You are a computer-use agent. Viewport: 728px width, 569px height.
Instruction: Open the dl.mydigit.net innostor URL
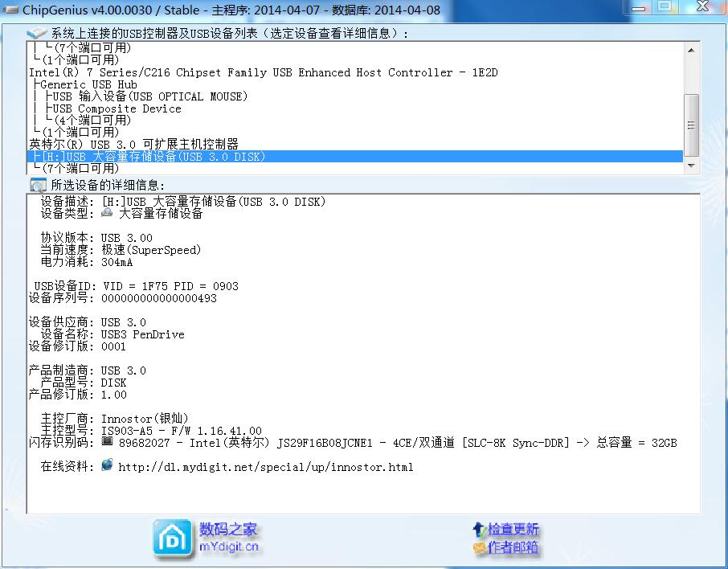(x=266, y=467)
